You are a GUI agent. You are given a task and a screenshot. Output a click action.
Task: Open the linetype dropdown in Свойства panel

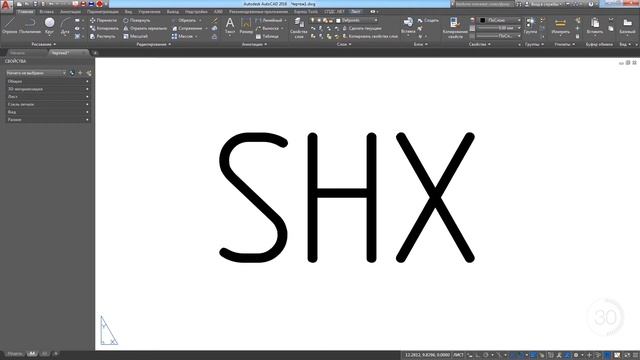pyautogui.click(x=500, y=36)
